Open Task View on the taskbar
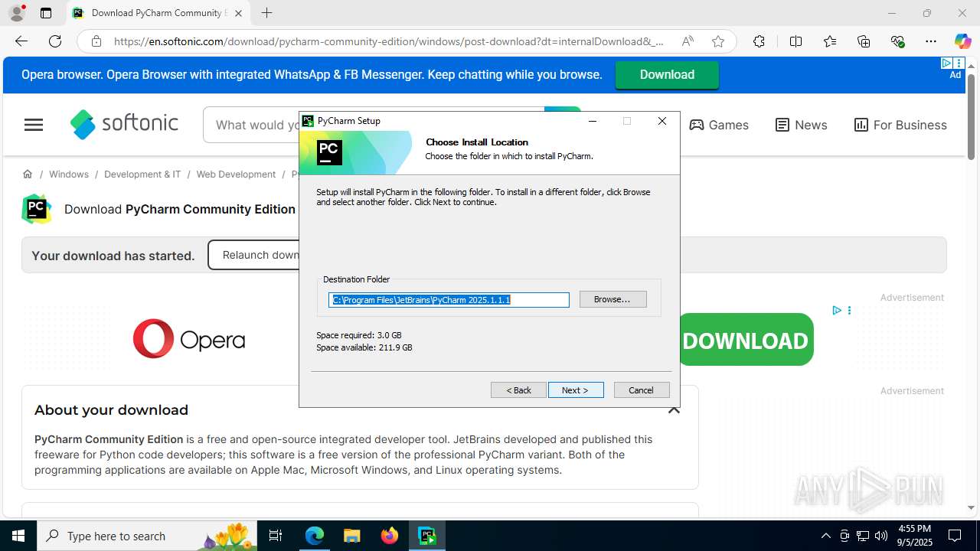The width and height of the screenshot is (980, 551). [276, 536]
